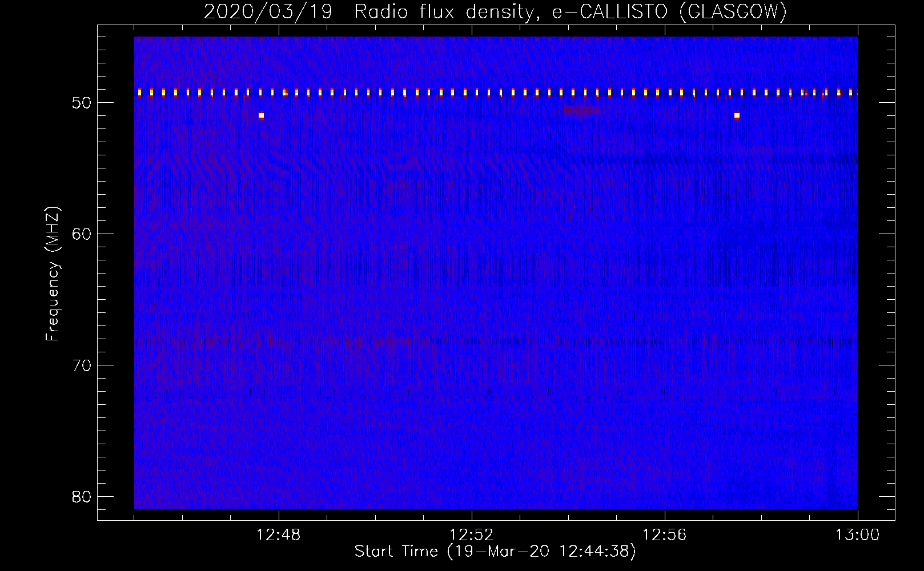Click the 12:48 time tick label
Viewport: 924px width, 571px height.
coord(279,535)
